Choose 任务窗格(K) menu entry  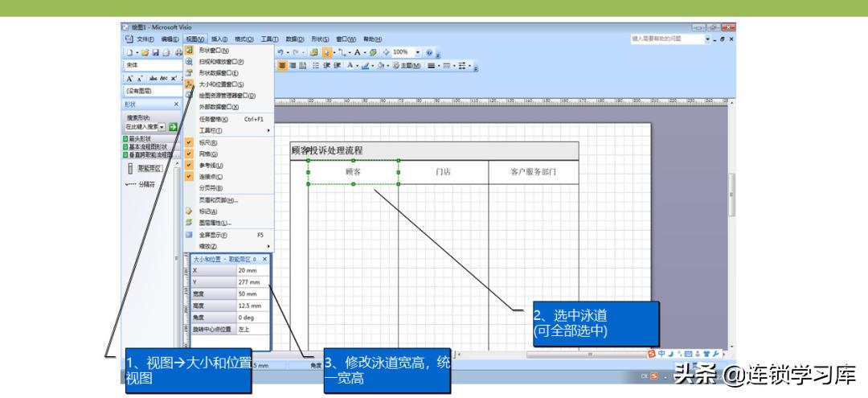pyautogui.click(x=230, y=119)
